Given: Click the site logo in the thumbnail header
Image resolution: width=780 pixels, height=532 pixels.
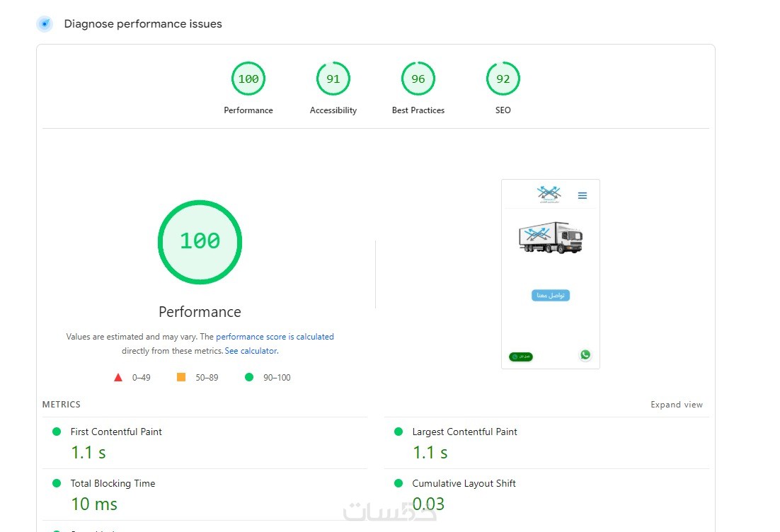Looking at the screenshot, I should click(549, 194).
